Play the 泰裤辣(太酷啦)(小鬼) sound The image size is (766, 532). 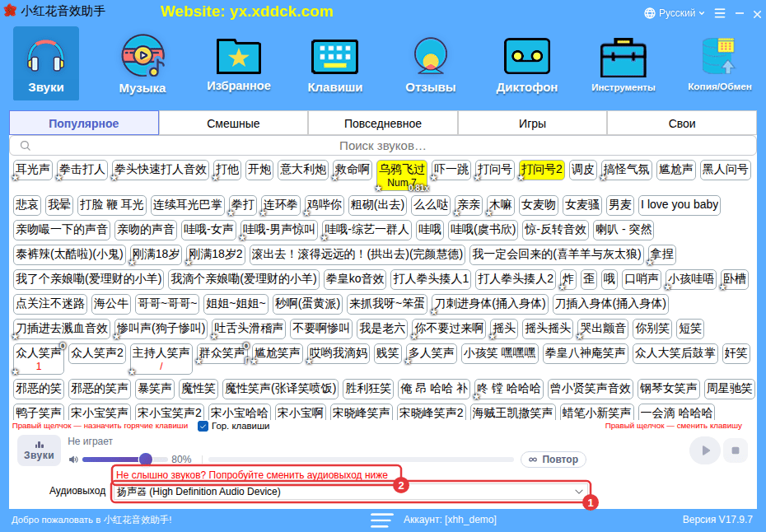click(x=69, y=254)
